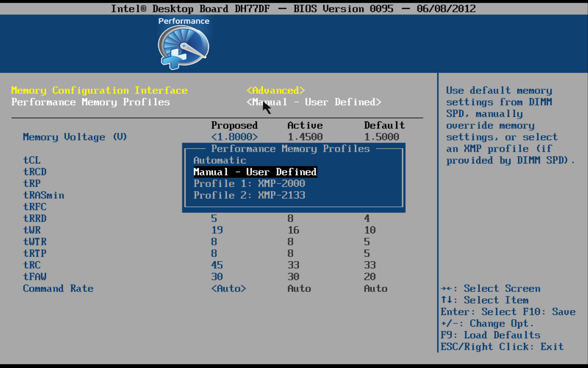Viewport: 588px width, 368px height.
Task: Click the active tRRD value 8
Action: click(x=290, y=218)
